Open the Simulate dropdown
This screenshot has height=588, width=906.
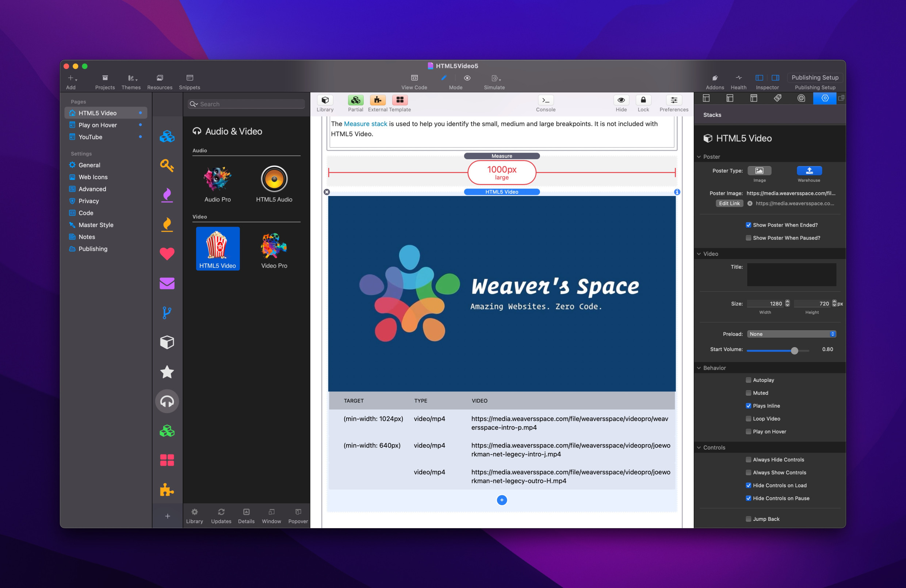click(496, 78)
